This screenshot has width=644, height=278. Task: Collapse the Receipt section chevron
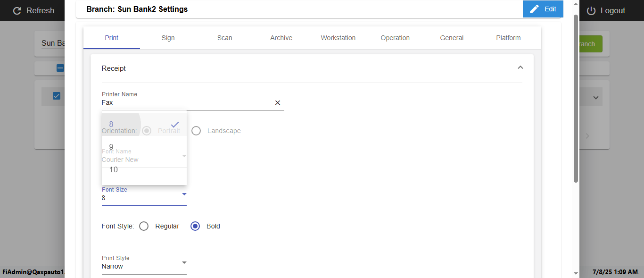click(x=520, y=68)
